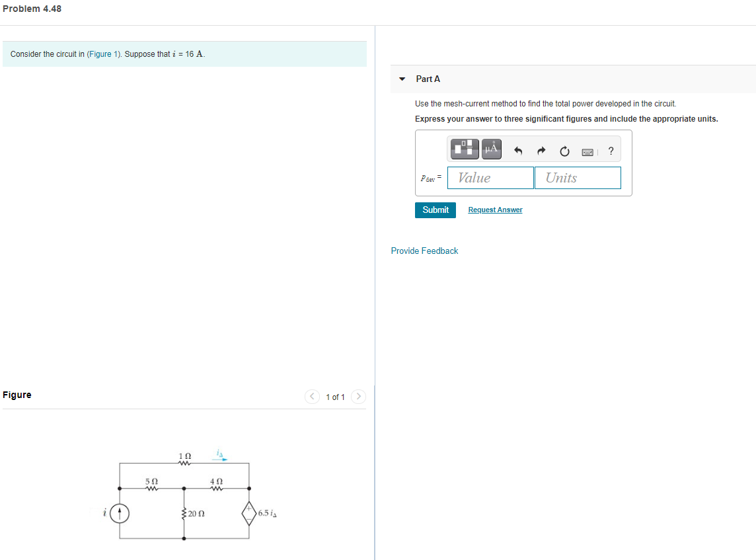Click the Value input field

(x=490, y=177)
